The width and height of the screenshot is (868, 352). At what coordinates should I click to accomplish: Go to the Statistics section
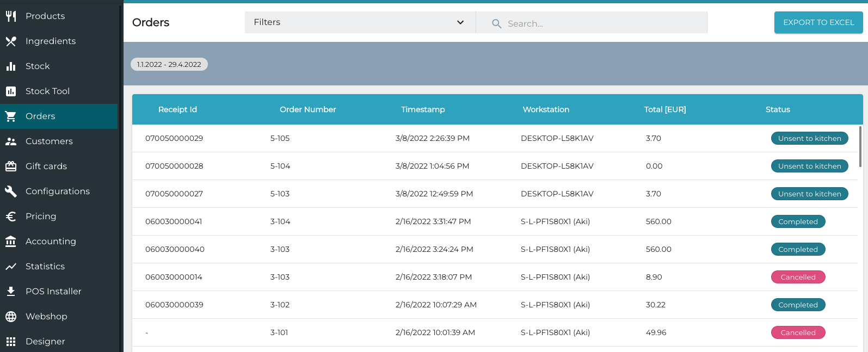click(45, 267)
